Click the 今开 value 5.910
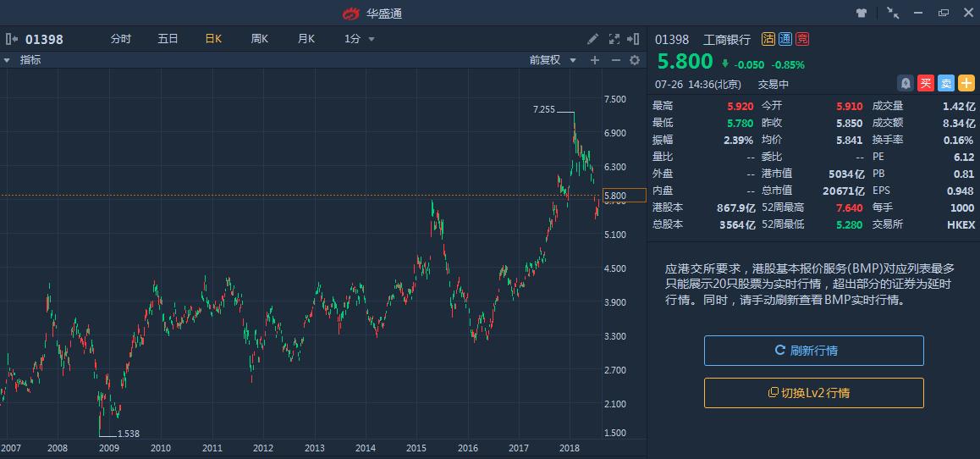Screen dimensions: 980x459 [850, 107]
